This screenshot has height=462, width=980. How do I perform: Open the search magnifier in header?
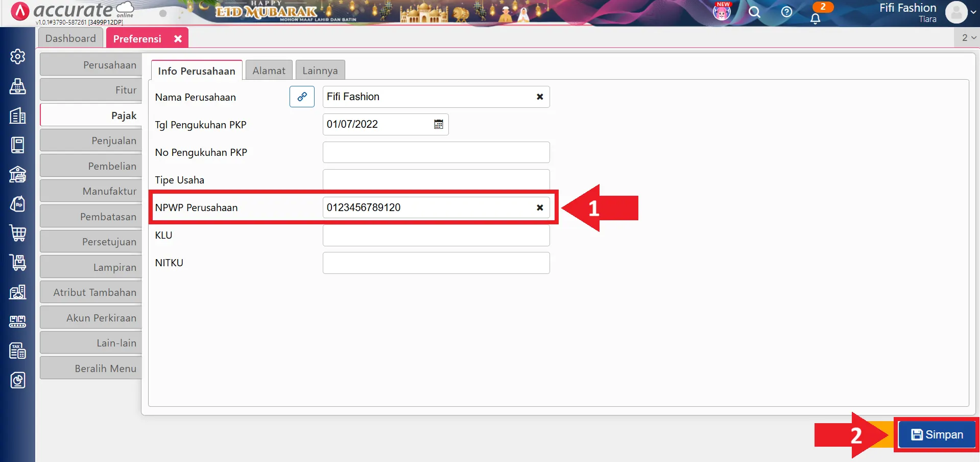[754, 12]
